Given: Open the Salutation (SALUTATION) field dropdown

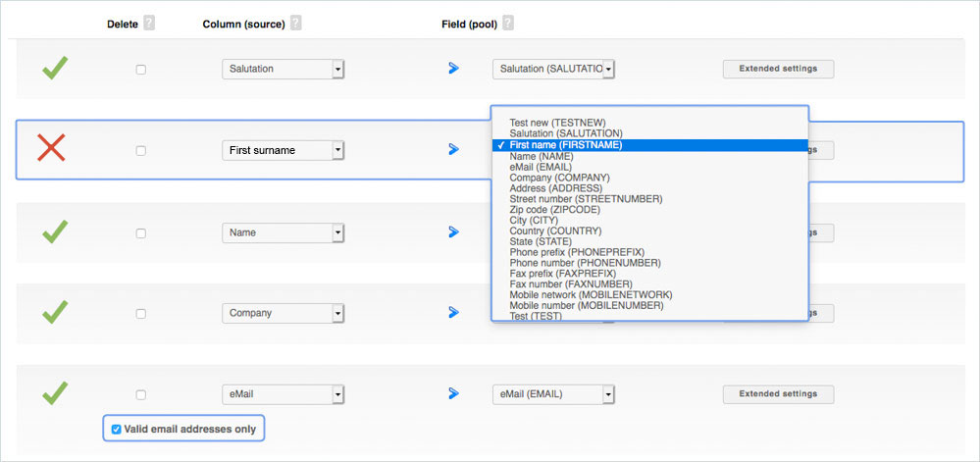Looking at the screenshot, I should pos(553,69).
